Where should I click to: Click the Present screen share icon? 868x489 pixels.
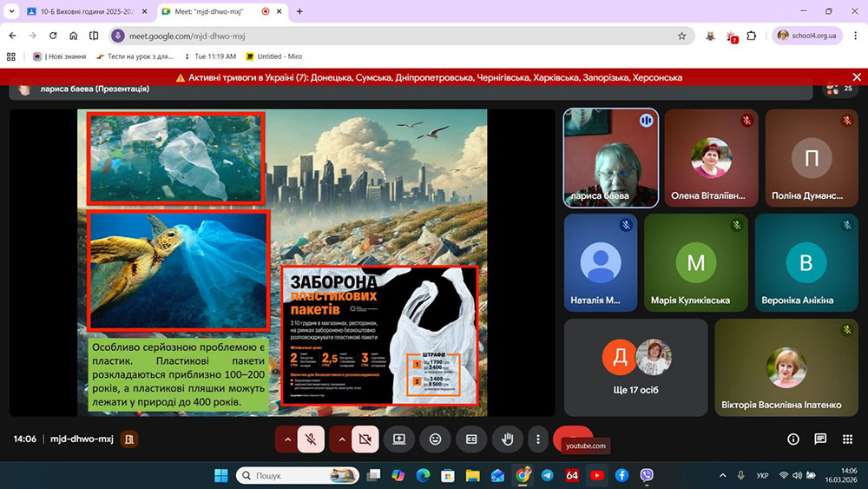[399, 439]
